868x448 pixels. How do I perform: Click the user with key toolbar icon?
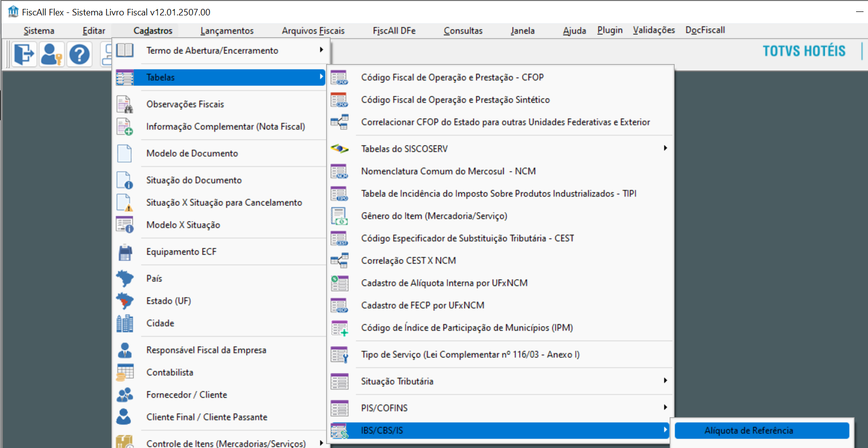click(51, 54)
